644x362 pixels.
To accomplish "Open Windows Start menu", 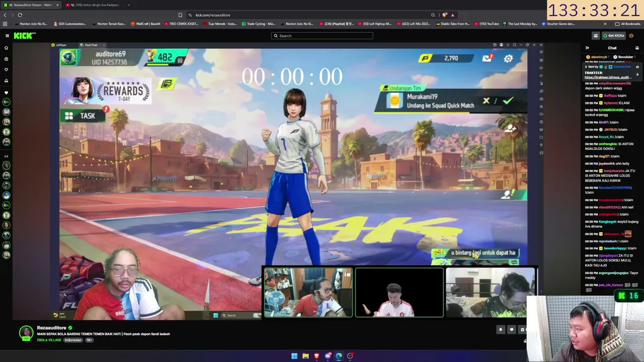I will click(294, 356).
